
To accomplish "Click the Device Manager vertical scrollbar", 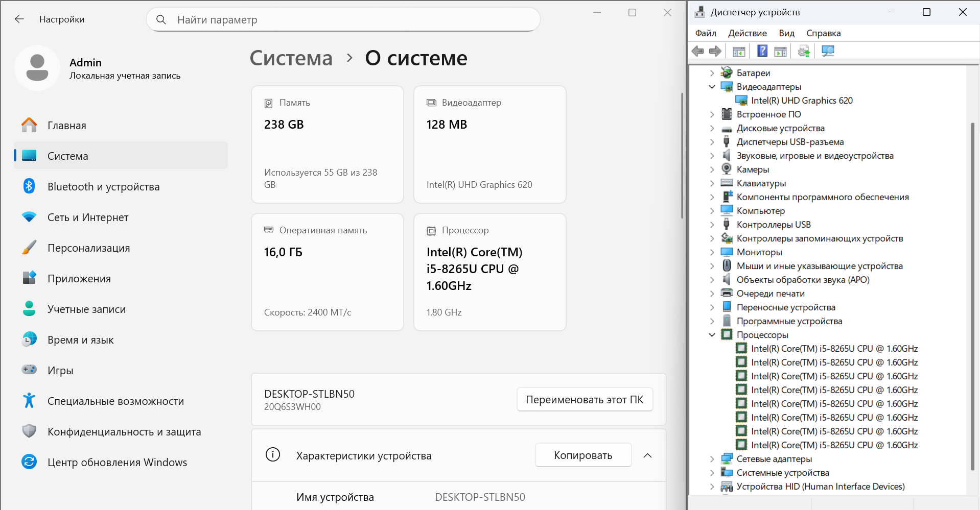I will tap(972, 296).
